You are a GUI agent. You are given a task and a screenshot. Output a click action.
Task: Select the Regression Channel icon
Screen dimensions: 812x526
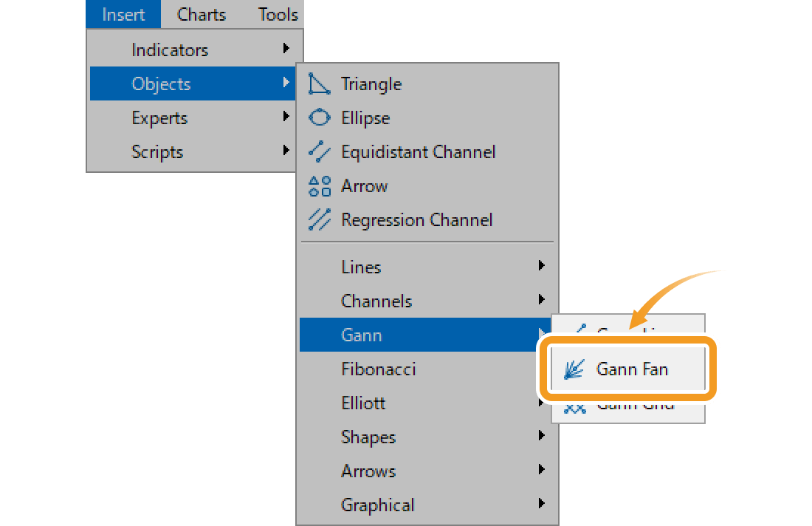click(320, 219)
